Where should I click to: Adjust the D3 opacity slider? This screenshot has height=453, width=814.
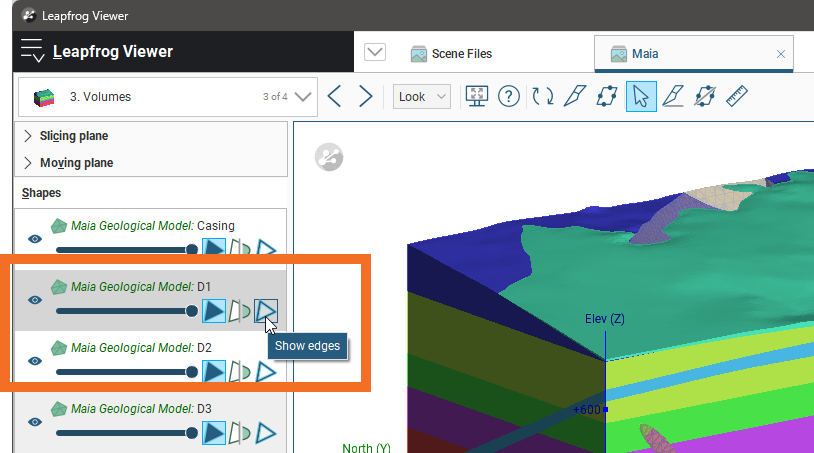click(x=127, y=433)
